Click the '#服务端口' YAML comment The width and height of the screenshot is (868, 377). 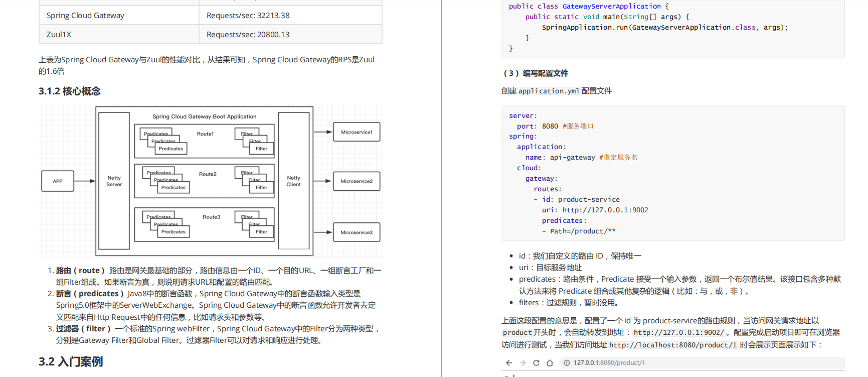(x=578, y=126)
